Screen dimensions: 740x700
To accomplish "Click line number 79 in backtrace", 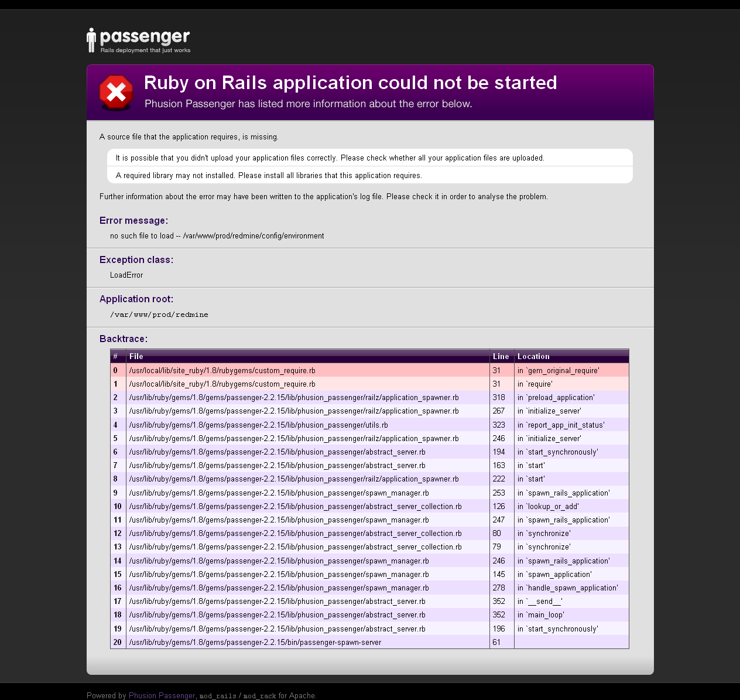I will tap(496, 547).
